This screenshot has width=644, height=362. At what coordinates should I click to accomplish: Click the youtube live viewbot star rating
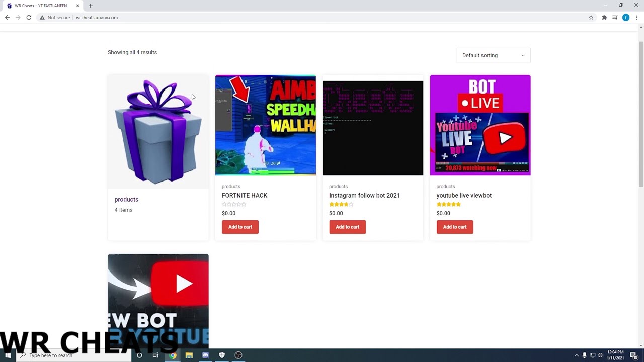click(x=448, y=204)
